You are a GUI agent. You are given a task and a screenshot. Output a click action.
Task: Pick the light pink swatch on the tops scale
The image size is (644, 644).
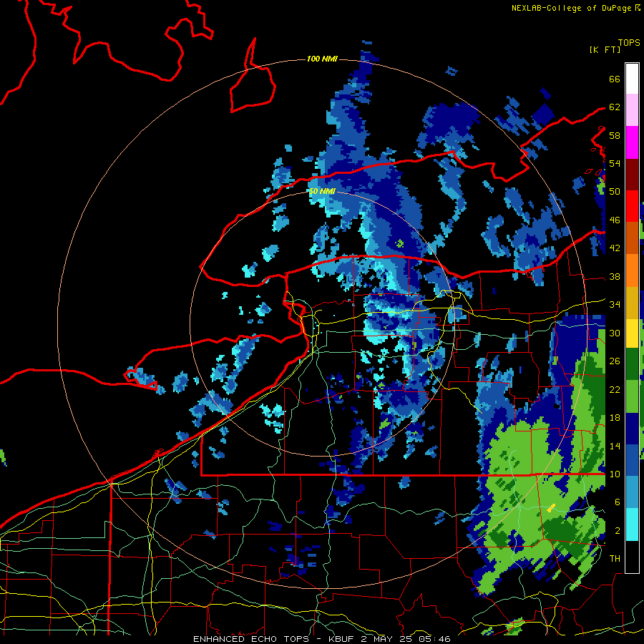coord(632,110)
